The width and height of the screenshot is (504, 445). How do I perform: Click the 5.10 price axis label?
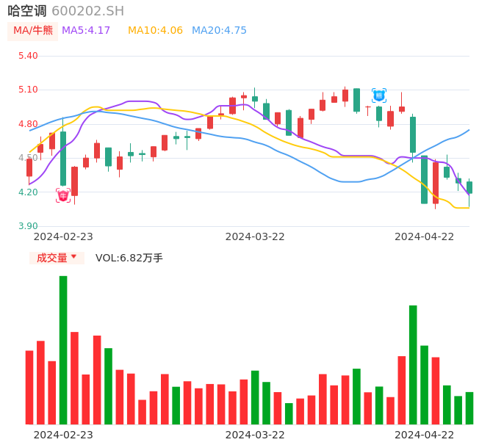27,90
